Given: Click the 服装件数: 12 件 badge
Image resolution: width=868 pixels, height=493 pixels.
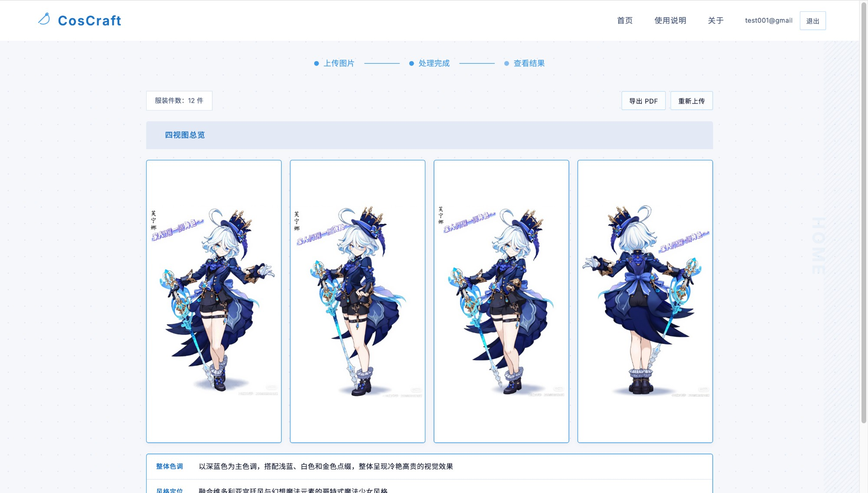Looking at the screenshot, I should 179,101.
